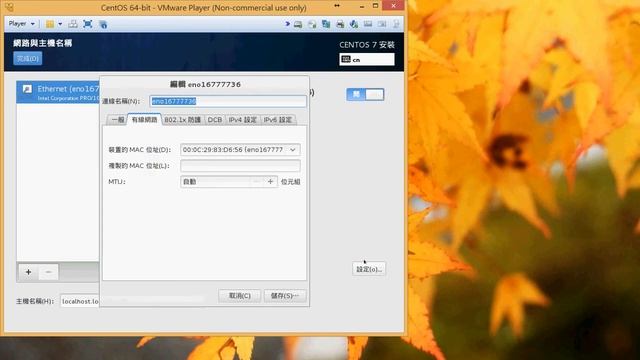
Task: Click the 網路與主機名稱 heading text
Action: click(42, 43)
